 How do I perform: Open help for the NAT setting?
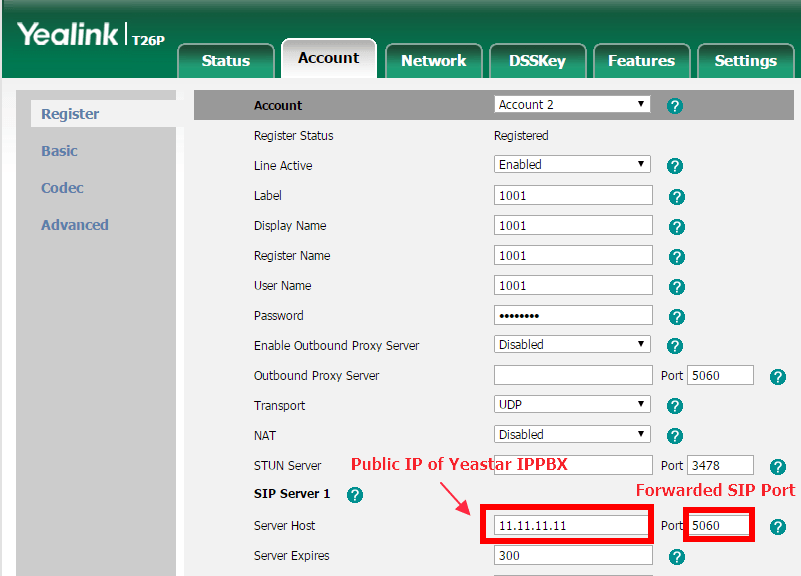[675, 435]
